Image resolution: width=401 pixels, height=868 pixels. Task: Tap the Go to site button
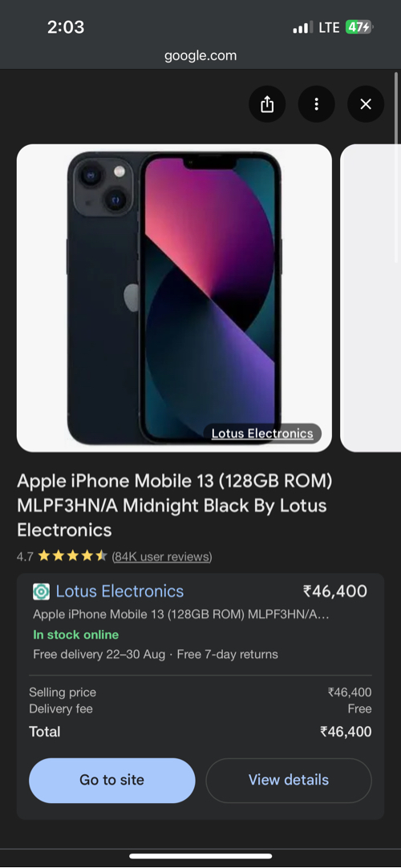pos(112,780)
